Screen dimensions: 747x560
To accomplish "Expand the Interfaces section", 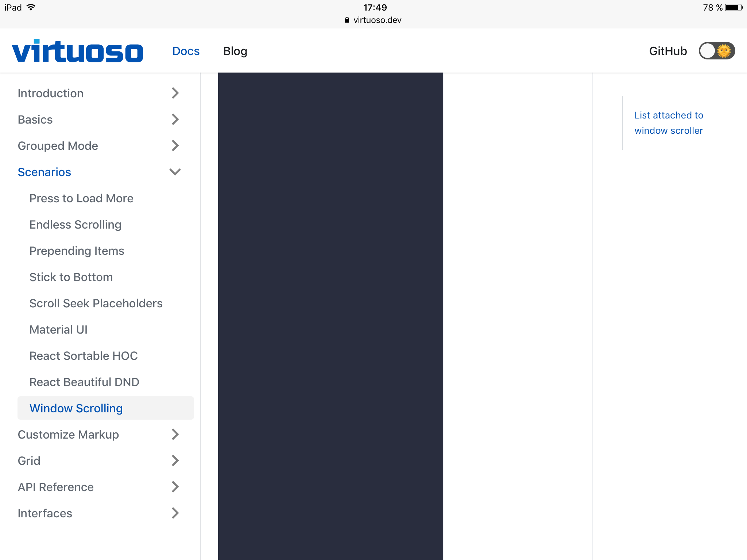I will pos(45,513).
